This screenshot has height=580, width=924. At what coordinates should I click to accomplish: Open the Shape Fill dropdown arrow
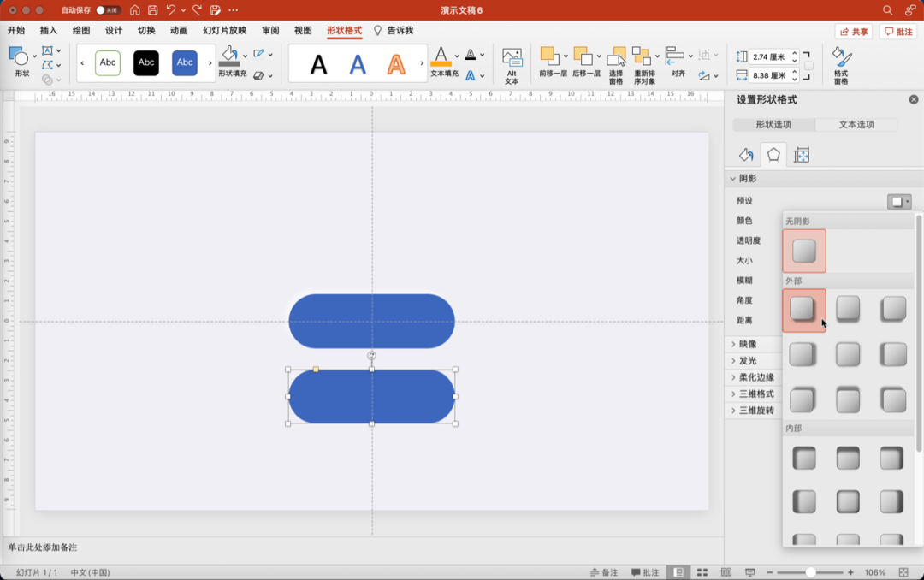tap(246, 56)
